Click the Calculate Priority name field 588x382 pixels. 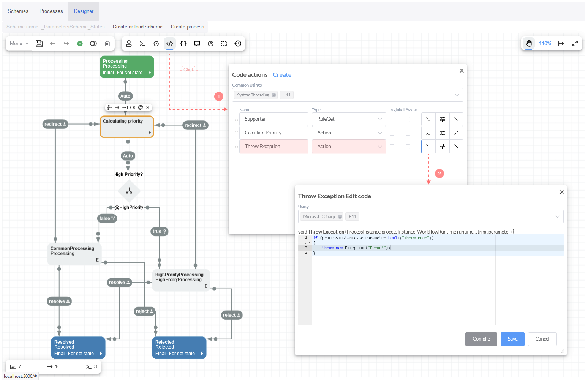273,133
